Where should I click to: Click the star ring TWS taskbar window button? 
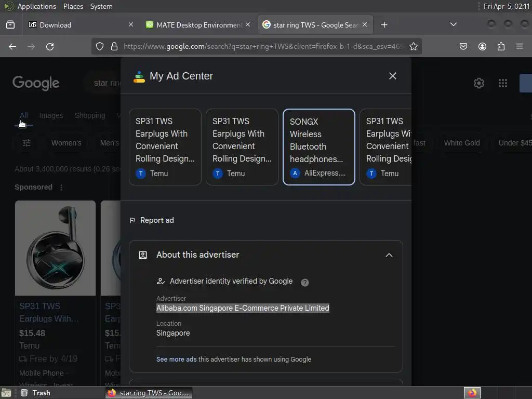click(149, 393)
